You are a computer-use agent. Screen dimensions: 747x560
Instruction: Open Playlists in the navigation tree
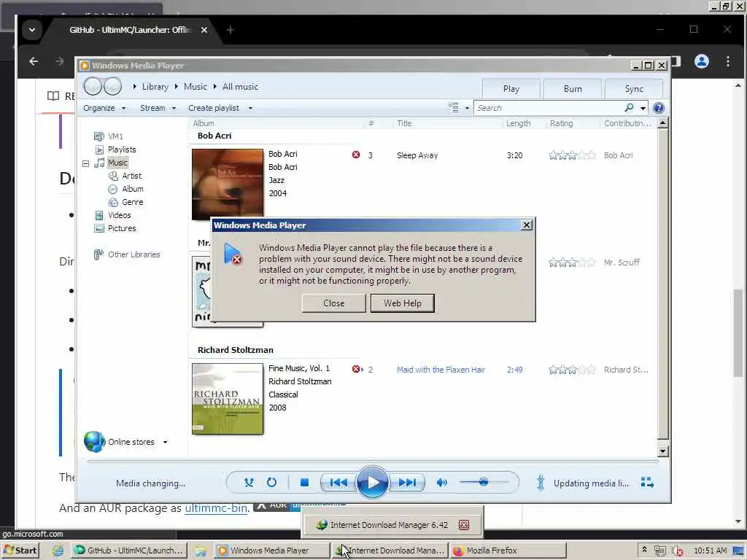pyautogui.click(x=122, y=149)
